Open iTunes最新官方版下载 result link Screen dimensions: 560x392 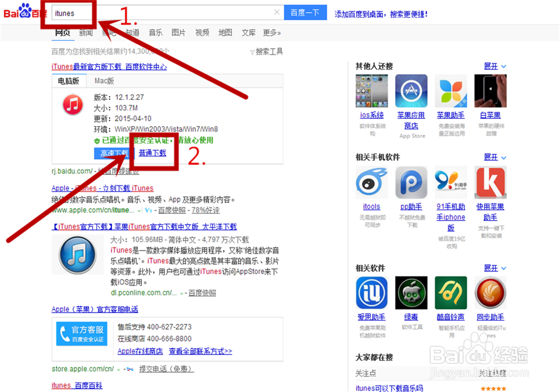[x=109, y=67]
